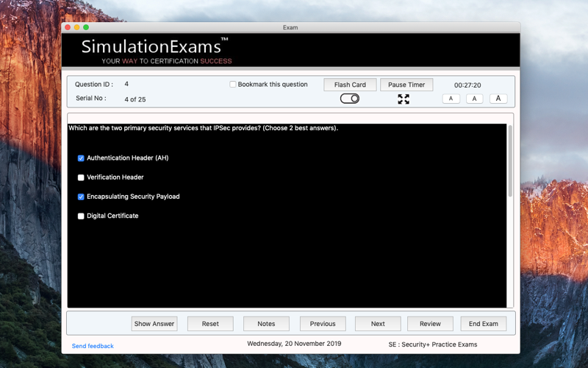The width and height of the screenshot is (588, 368).
Task: Go to the Previous question
Action: point(323,324)
